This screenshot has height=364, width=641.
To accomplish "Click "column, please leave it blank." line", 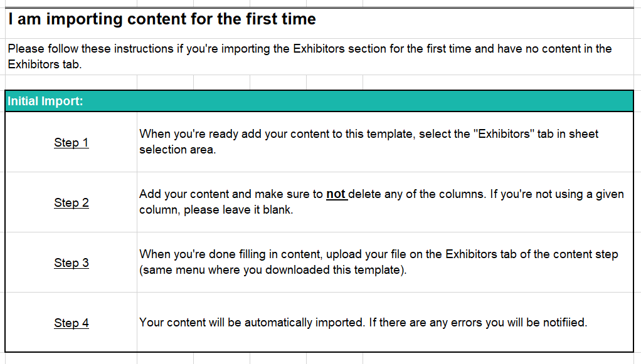I will tap(216, 210).
